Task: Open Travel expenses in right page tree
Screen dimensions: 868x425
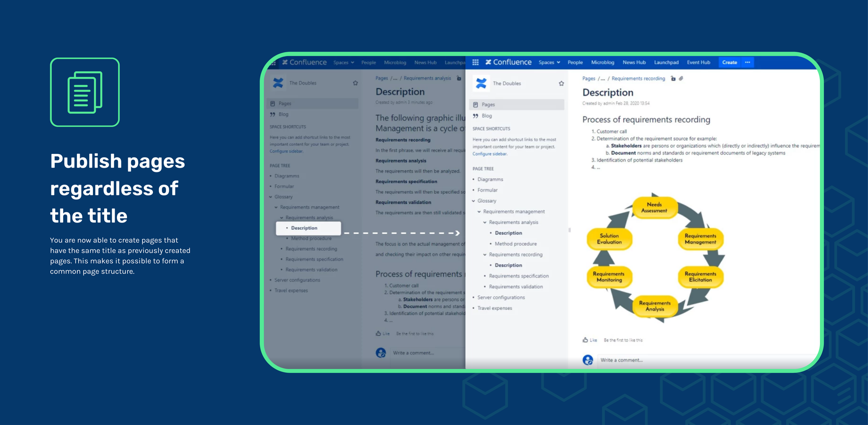Action: point(494,308)
